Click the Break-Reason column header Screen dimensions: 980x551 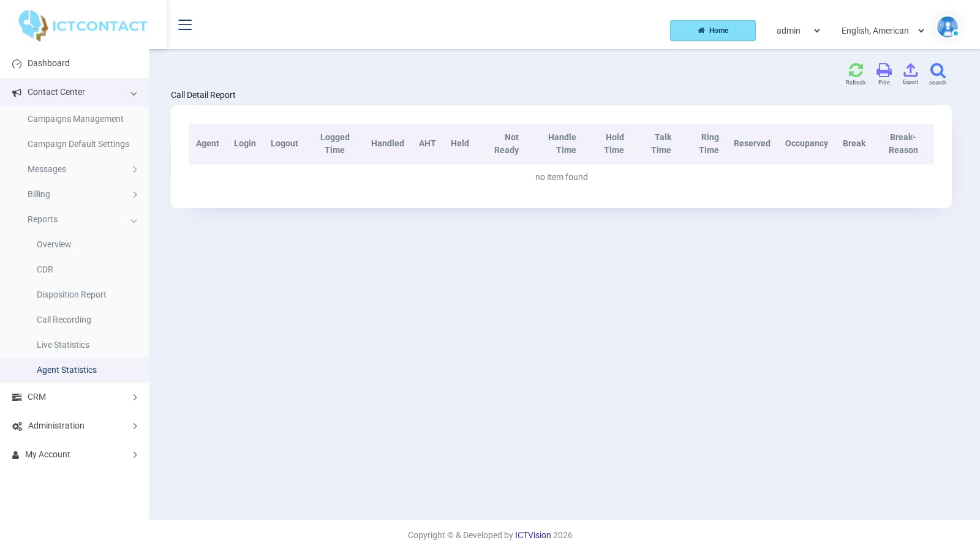[903, 144]
